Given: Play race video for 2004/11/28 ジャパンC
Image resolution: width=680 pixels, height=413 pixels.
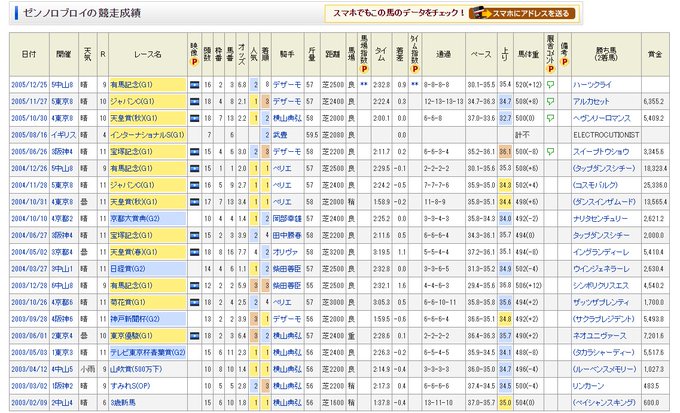Looking at the screenshot, I should [x=194, y=185].
